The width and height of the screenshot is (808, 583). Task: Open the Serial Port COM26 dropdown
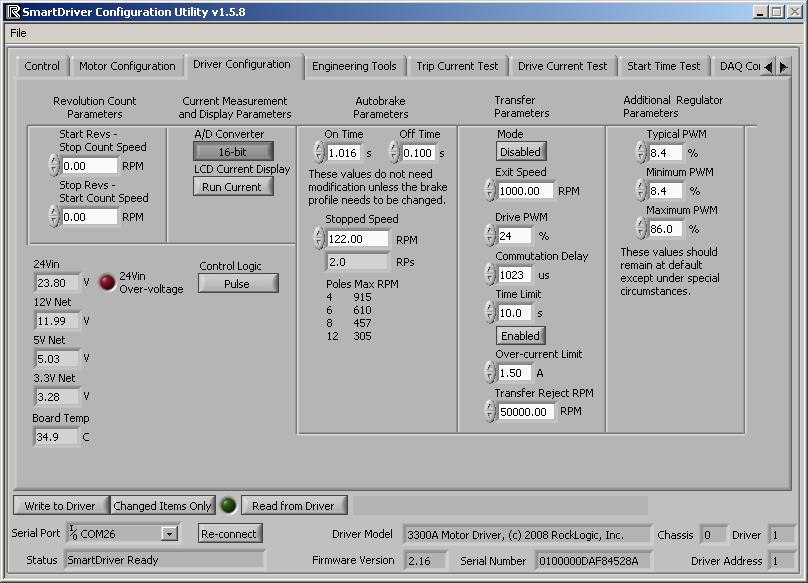coord(169,534)
